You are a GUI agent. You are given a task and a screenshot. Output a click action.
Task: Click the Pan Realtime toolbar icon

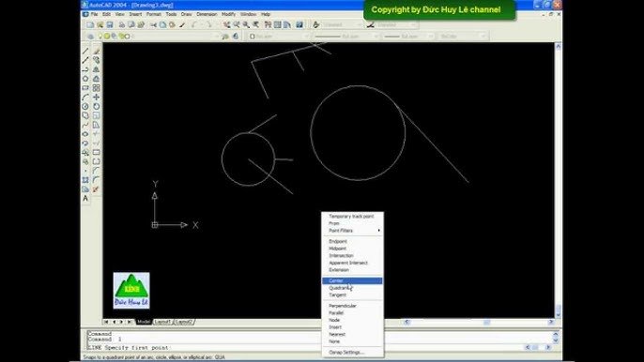click(x=227, y=25)
